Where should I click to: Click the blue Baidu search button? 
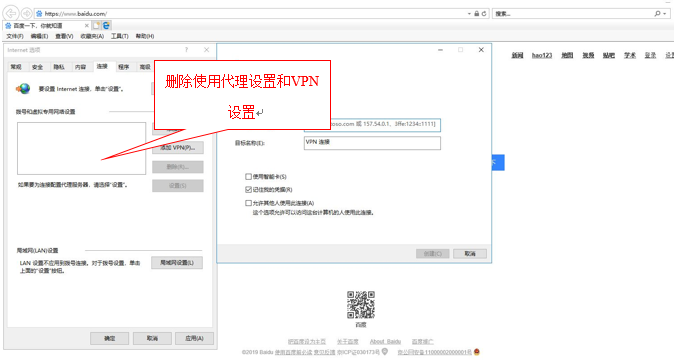pyautogui.click(x=498, y=162)
